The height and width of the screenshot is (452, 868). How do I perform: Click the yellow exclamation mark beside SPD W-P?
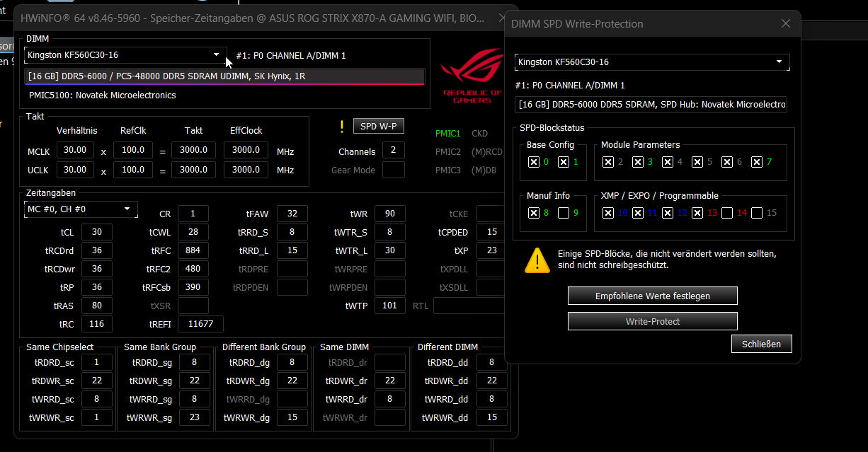tap(342, 127)
